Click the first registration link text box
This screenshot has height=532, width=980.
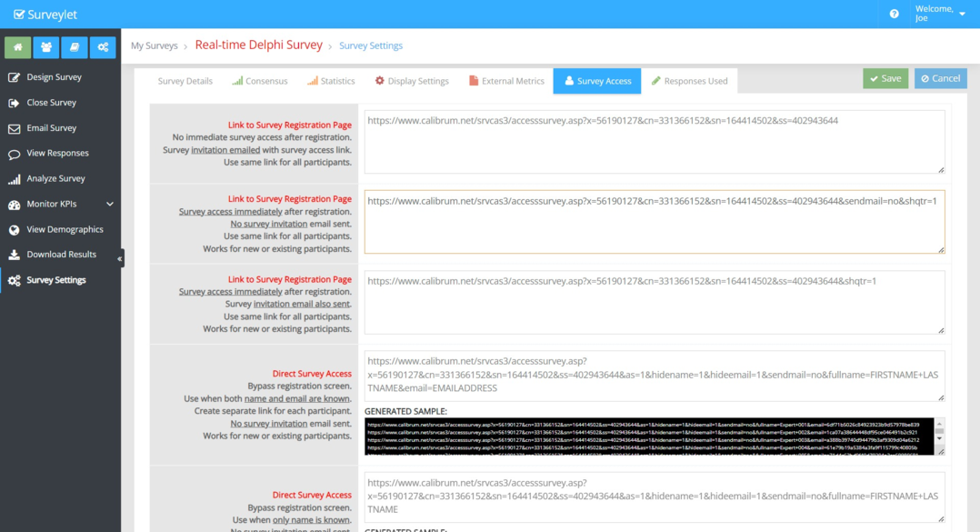(654, 141)
